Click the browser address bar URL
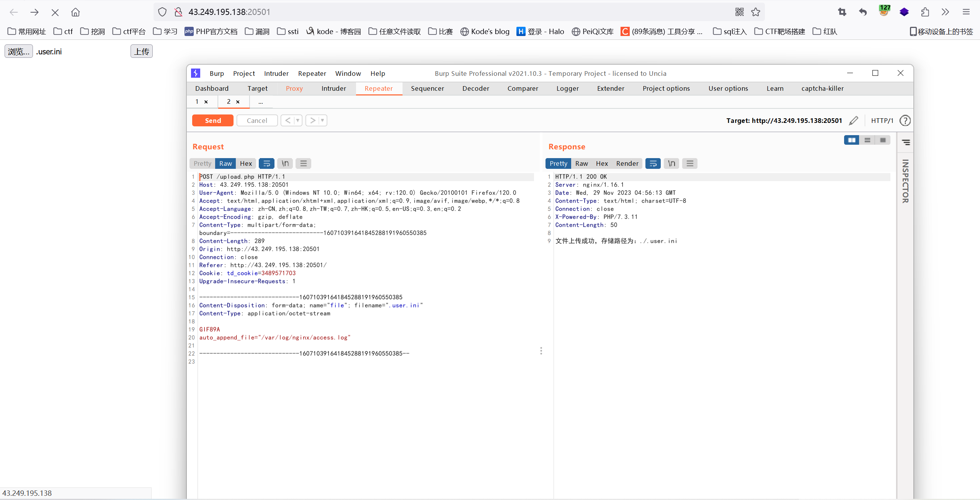The image size is (980, 500). click(229, 12)
